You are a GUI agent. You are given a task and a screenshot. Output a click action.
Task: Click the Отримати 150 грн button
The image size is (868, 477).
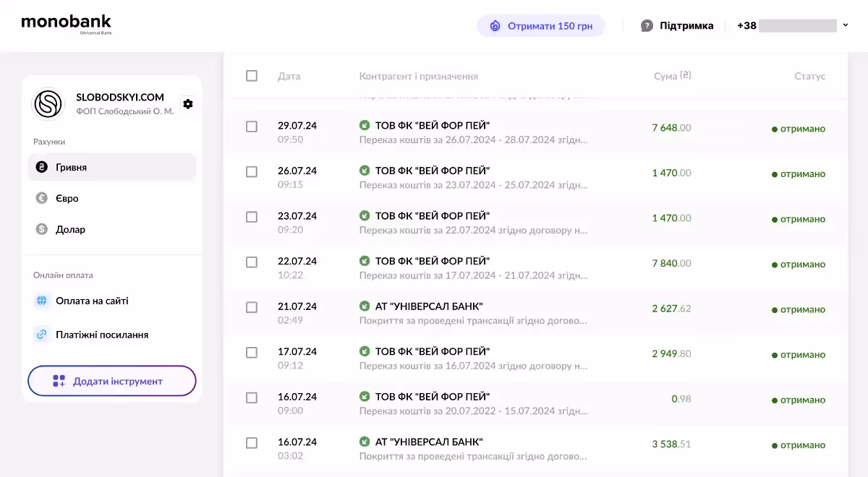pos(541,26)
